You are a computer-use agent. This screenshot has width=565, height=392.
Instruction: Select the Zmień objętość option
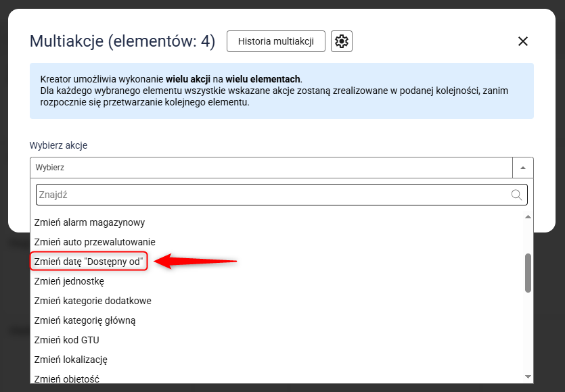pyautogui.click(x=67, y=378)
